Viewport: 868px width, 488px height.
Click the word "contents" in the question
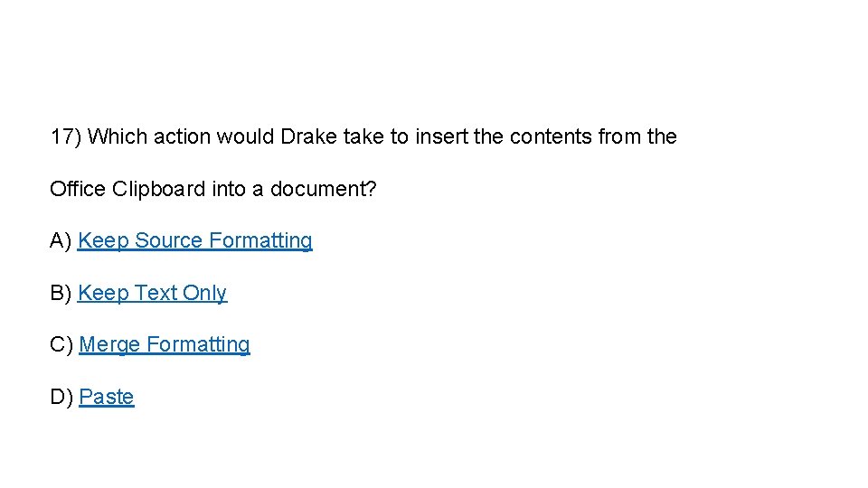(551, 136)
